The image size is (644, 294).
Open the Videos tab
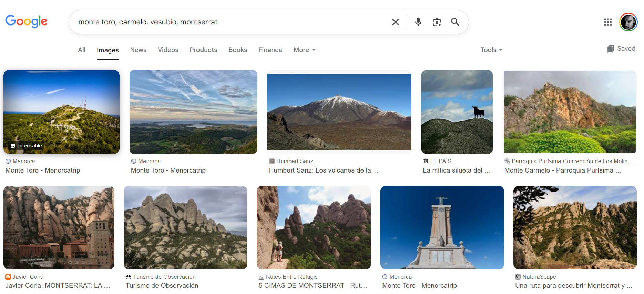pyautogui.click(x=168, y=50)
